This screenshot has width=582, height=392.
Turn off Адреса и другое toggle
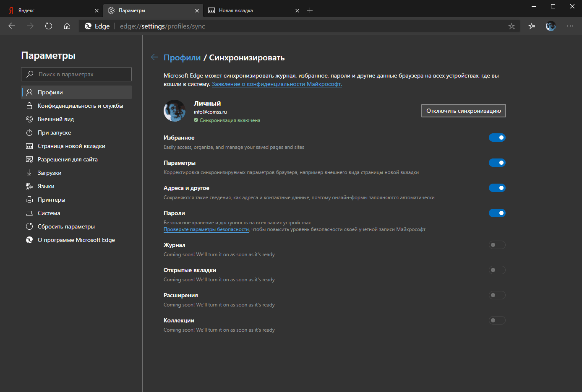click(x=497, y=188)
